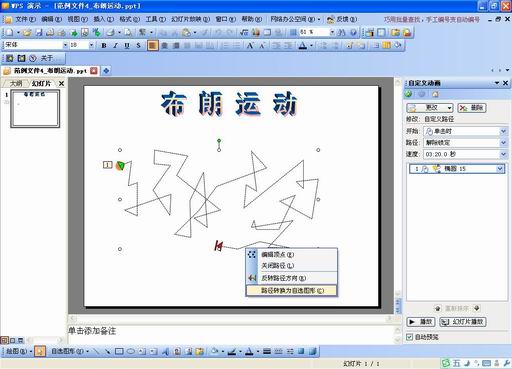
Task: Select slide 1 thumbnail
Action: pyautogui.click(x=35, y=109)
